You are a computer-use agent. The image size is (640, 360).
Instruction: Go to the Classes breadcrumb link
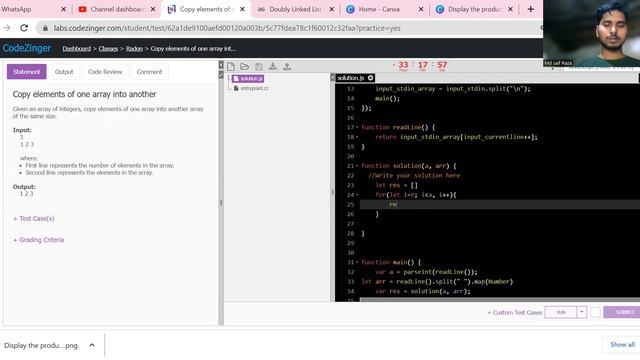(x=108, y=49)
